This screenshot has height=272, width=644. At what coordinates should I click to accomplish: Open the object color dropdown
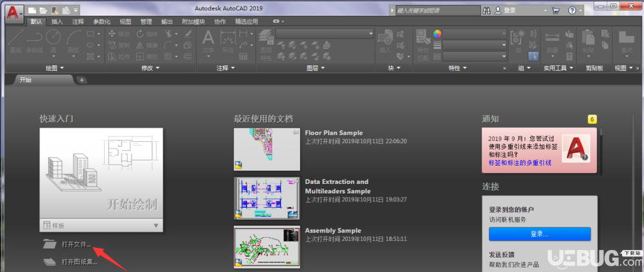tap(475, 33)
